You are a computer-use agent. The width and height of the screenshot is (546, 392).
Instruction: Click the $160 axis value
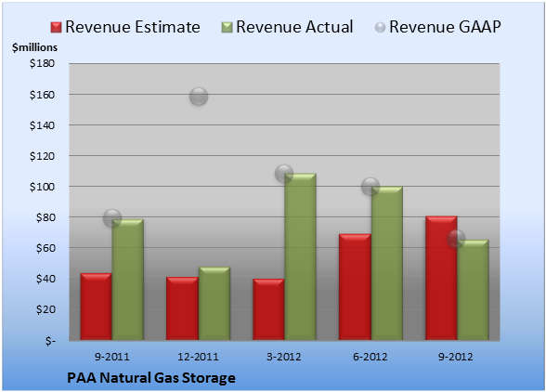[42, 95]
